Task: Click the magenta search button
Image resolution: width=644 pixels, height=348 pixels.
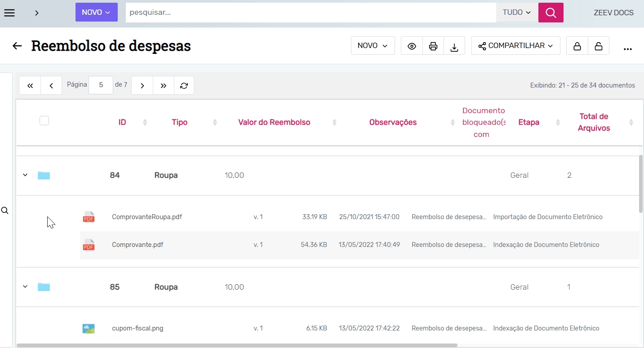Action: click(551, 13)
